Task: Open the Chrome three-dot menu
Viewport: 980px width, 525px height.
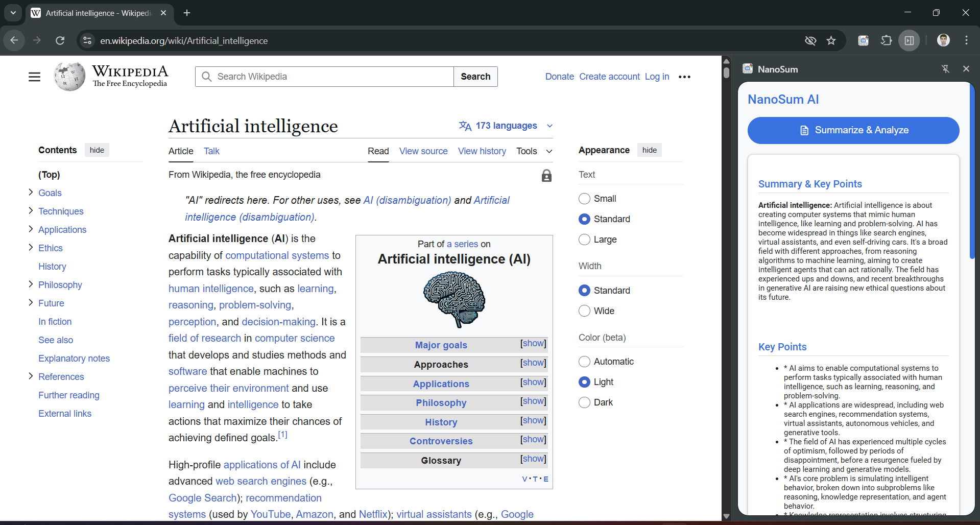Action: point(966,40)
